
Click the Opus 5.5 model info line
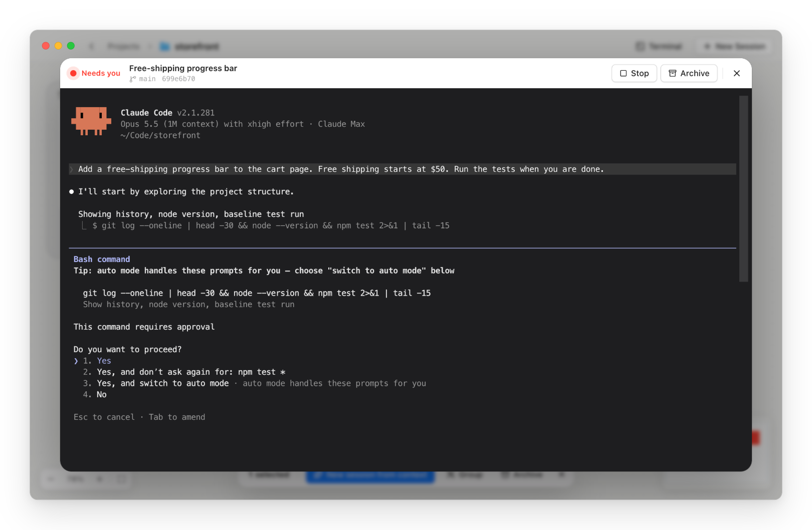[243, 124]
